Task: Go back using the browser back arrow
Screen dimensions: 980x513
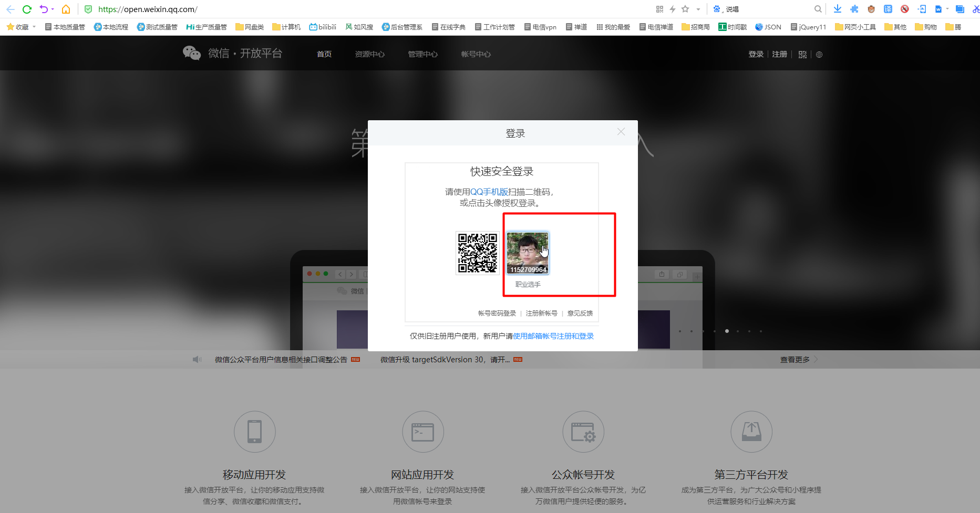Action: click(11, 9)
